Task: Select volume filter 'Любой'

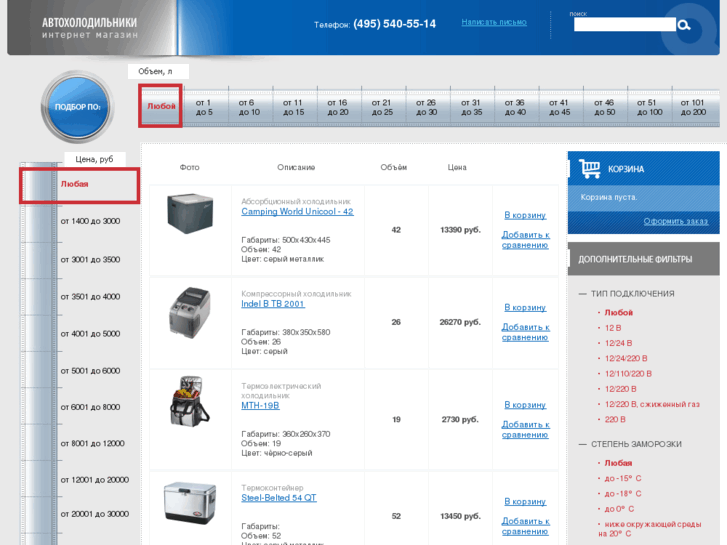Action: tap(161, 106)
